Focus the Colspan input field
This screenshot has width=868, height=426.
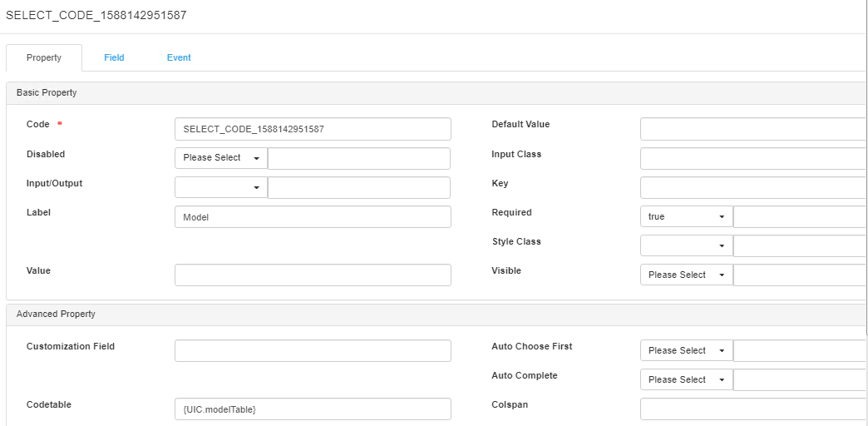[752, 409]
